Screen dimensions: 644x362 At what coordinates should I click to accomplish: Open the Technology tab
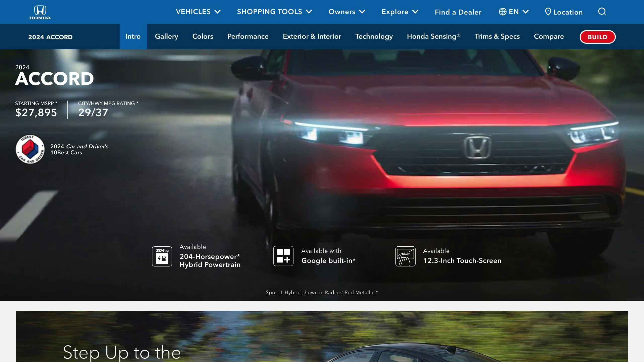tap(374, 36)
